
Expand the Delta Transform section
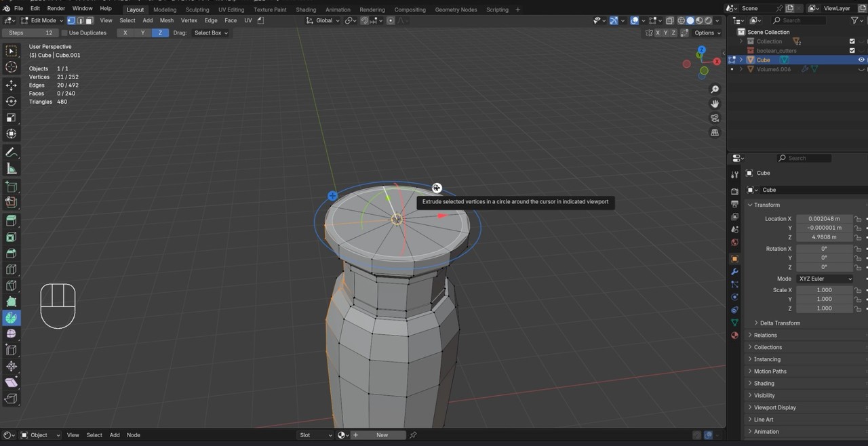pyautogui.click(x=780, y=323)
